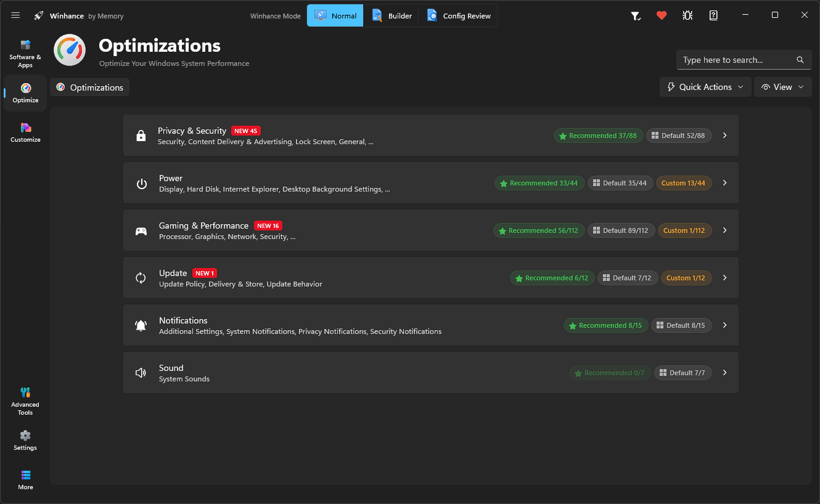Click Default 7/12 badge in Update
Screen dimensions: 820x504
[628, 278]
